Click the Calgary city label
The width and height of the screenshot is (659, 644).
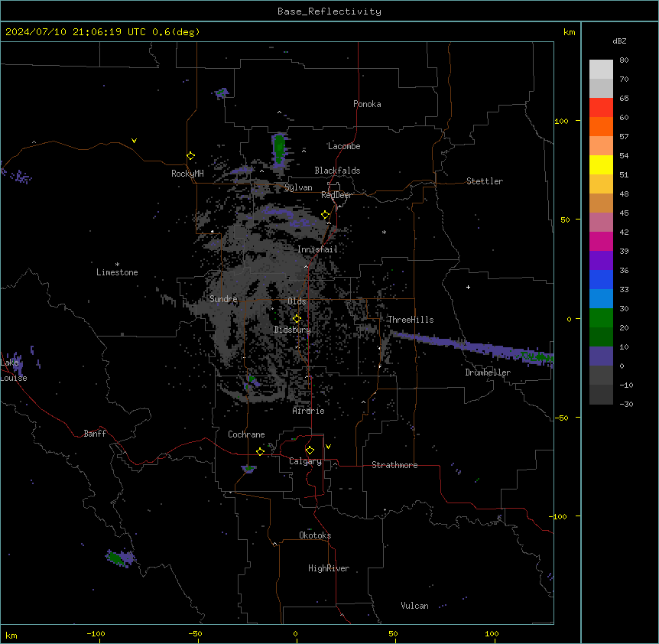[305, 461]
